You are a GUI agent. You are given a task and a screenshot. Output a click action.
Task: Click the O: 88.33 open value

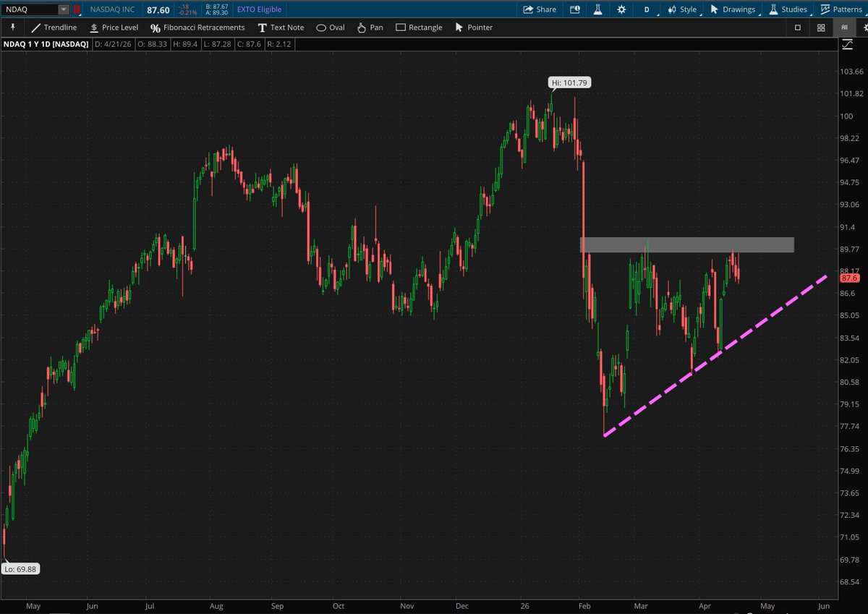pyautogui.click(x=153, y=45)
